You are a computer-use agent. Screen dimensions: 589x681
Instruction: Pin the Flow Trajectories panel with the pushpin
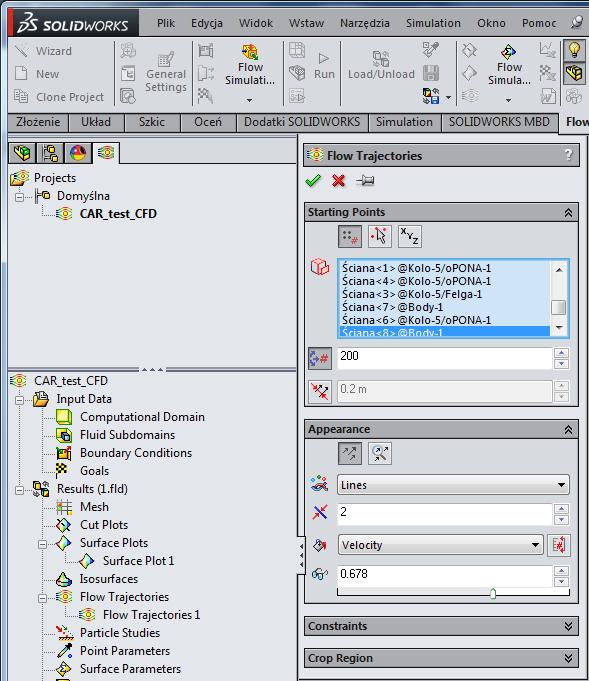point(365,180)
